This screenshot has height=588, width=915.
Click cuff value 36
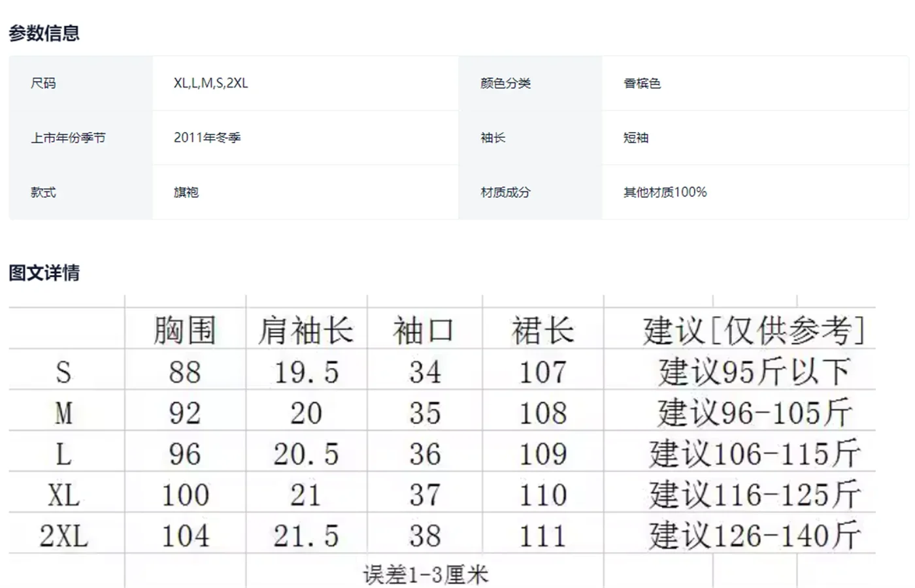(x=425, y=454)
